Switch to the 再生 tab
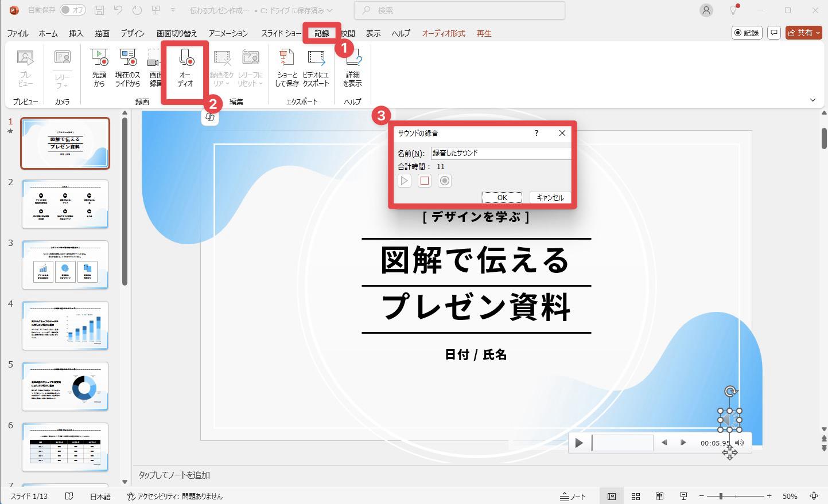 coord(484,33)
